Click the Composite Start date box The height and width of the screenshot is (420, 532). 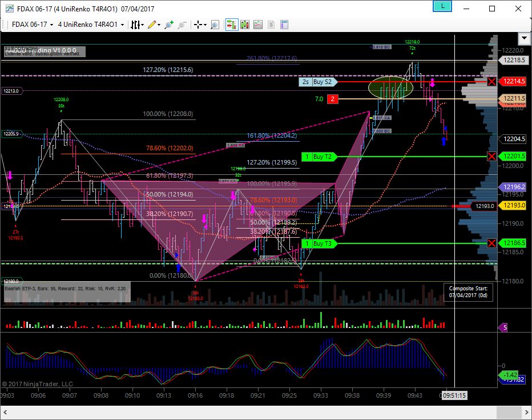tap(468, 292)
